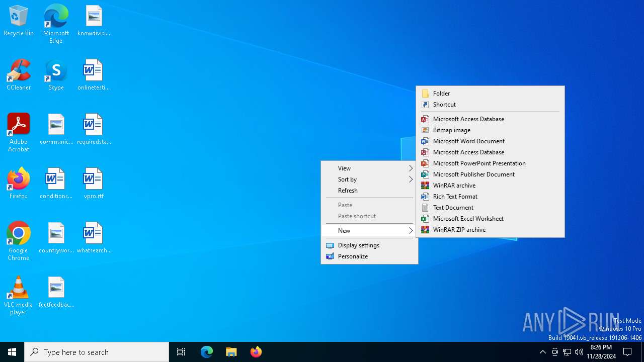Select the Adobe Acrobat desktop shortcut
This screenshot has width=644, height=362.
(19, 133)
